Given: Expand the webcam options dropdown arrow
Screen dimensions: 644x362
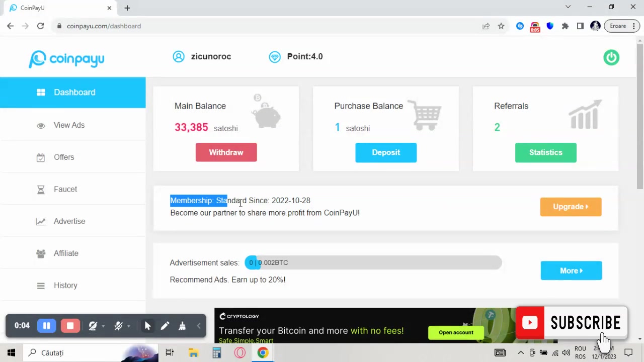Looking at the screenshot, I should (x=103, y=326).
